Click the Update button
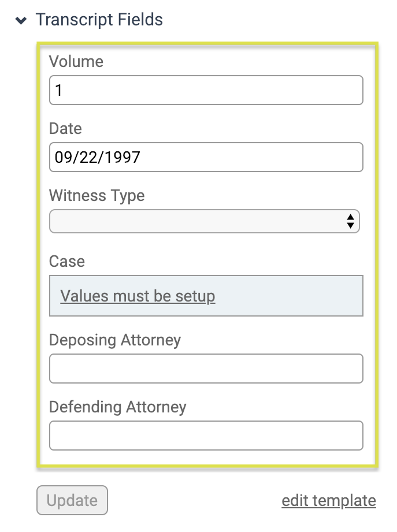 coord(72,500)
